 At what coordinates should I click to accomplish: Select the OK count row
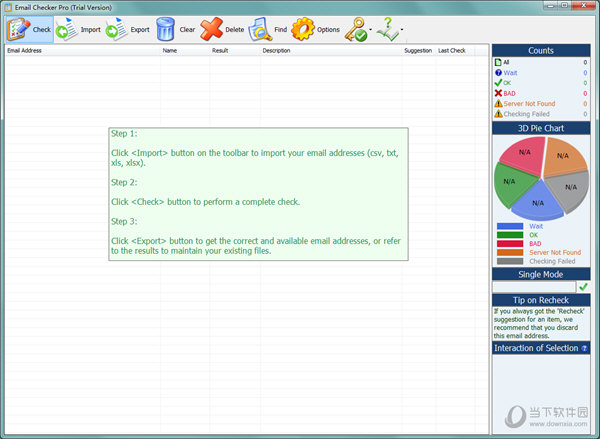[541, 83]
